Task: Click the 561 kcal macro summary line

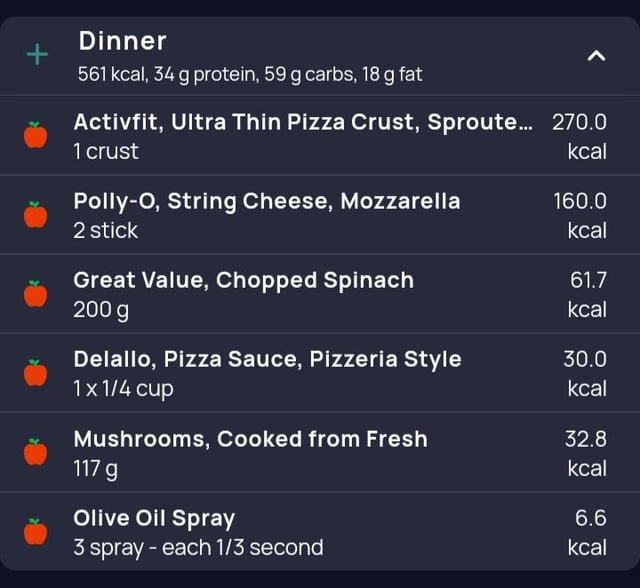Action: (x=250, y=74)
